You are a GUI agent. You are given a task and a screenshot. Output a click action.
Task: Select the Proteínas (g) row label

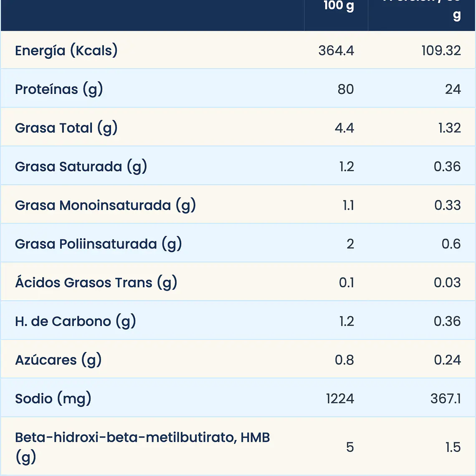[59, 89]
